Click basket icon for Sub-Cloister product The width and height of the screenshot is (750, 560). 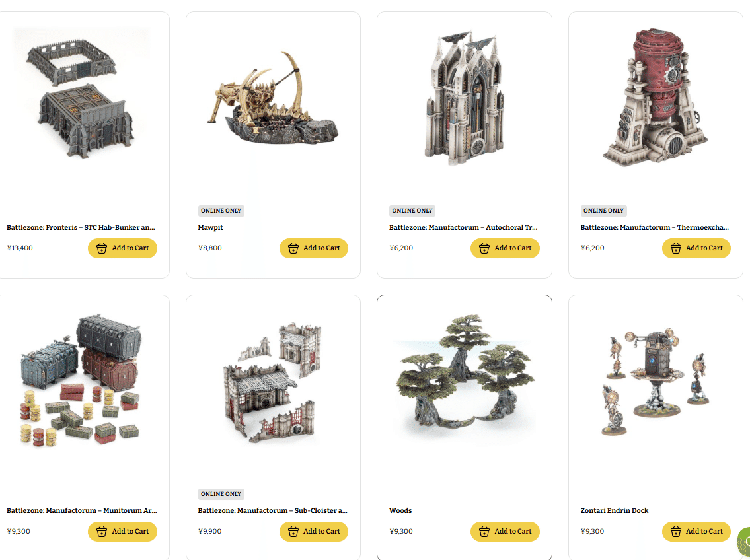point(293,532)
